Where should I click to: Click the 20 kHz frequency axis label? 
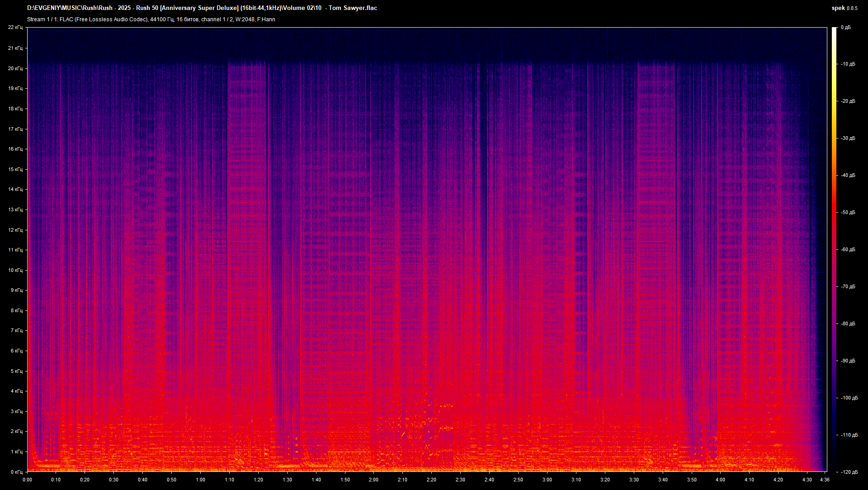pyautogui.click(x=15, y=68)
